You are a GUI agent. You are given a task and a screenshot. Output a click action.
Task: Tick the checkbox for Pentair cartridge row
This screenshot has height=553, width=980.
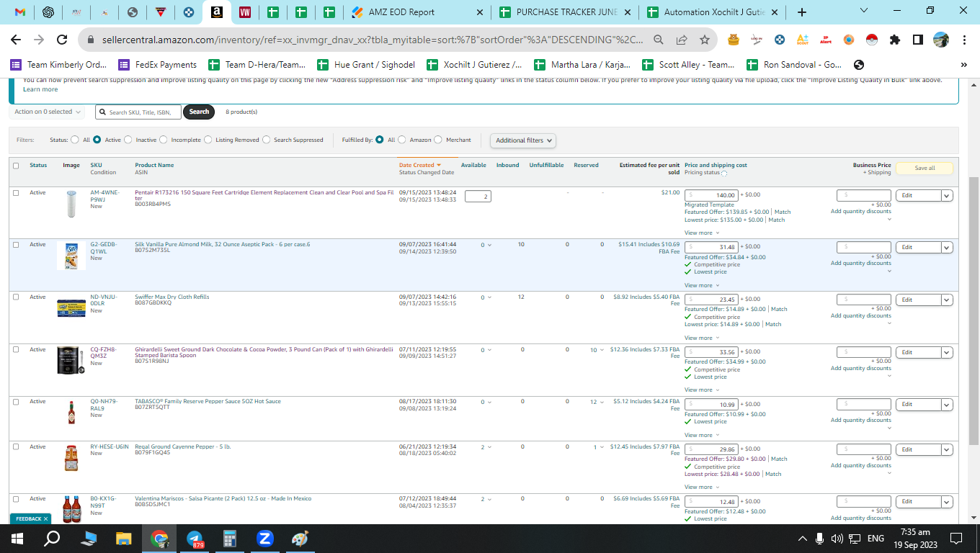pyautogui.click(x=16, y=193)
